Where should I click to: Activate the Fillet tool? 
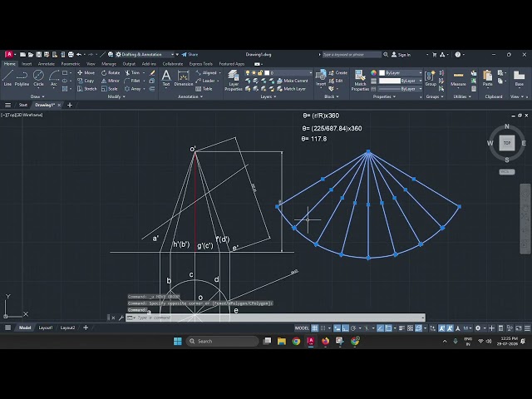[133, 81]
